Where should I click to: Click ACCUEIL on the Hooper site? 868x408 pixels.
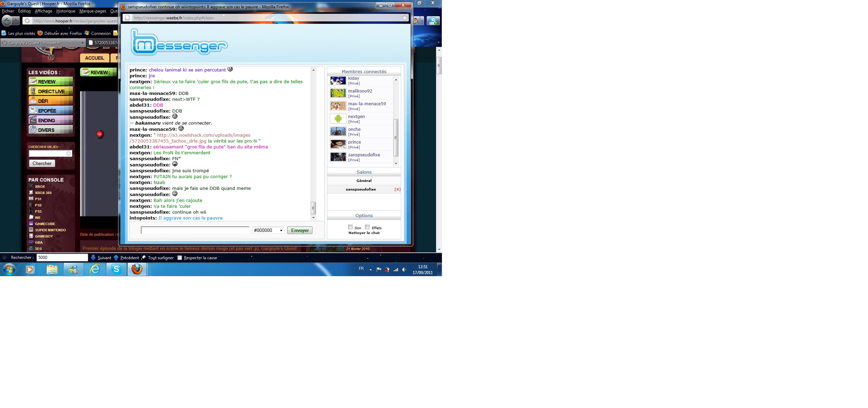click(x=95, y=58)
